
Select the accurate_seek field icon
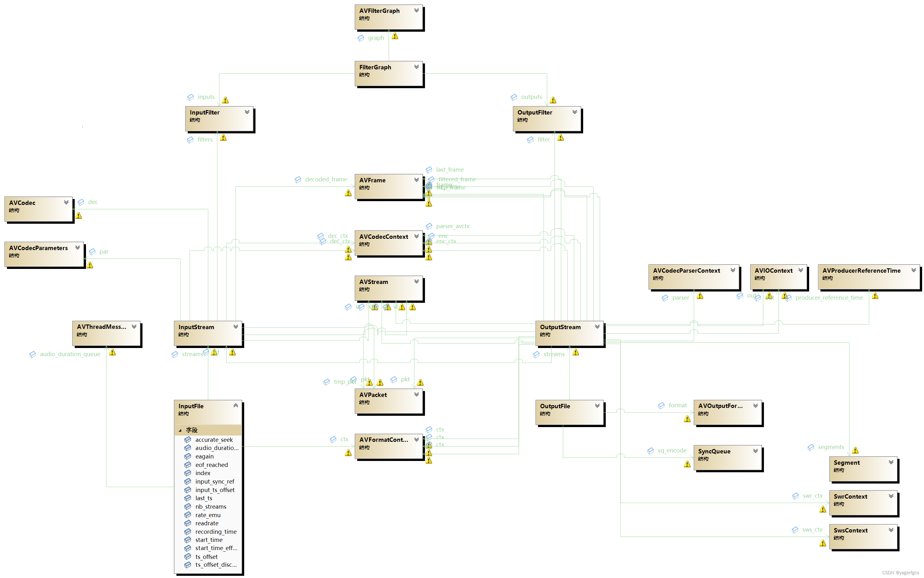(x=188, y=440)
